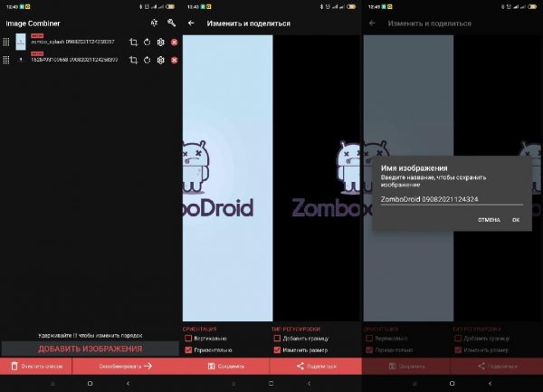The image size is (543, 392).
Task: Cancel the image name dialog with ОТМЕНА
Action: click(x=489, y=220)
